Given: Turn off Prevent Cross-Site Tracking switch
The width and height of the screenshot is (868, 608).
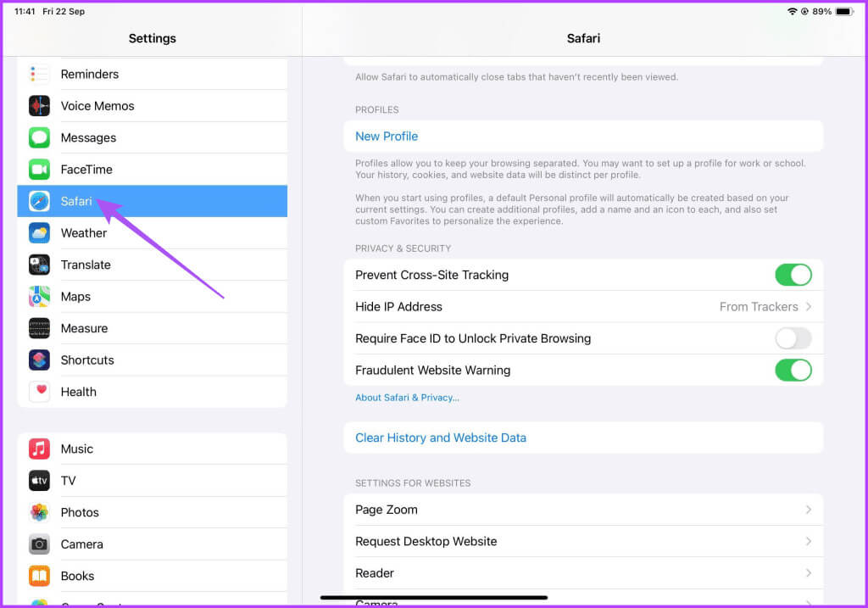Looking at the screenshot, I should 793,275.
